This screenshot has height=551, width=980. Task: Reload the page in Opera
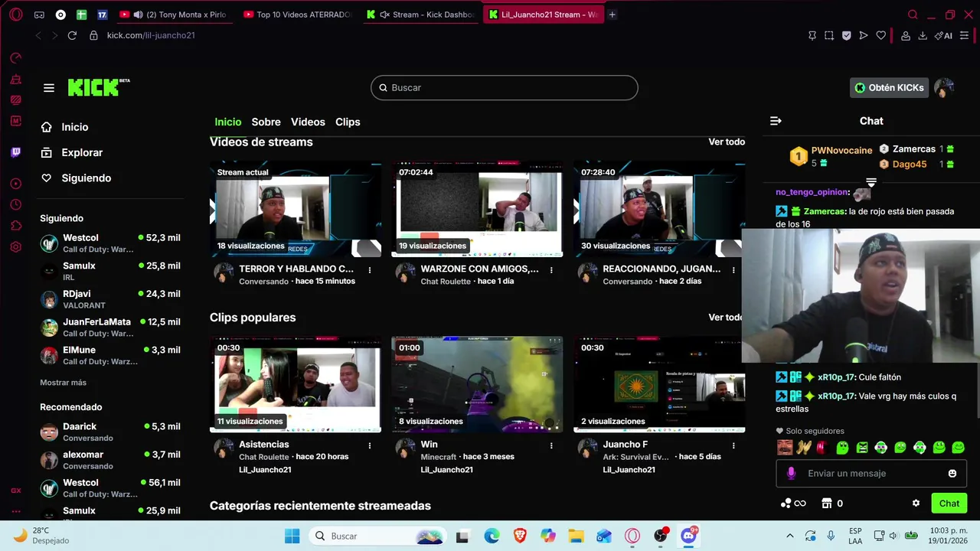72,35
